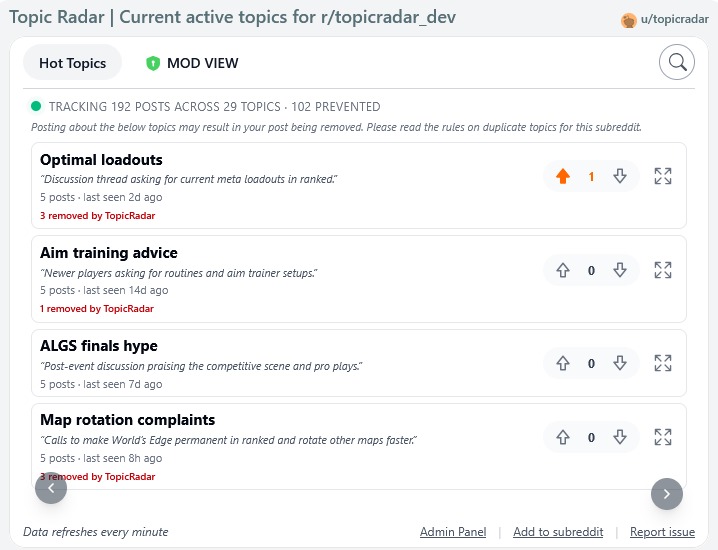Click the 'Discussion thread asking for current meta' description
This screenshot has width=718, height=550.
[189, 179]
